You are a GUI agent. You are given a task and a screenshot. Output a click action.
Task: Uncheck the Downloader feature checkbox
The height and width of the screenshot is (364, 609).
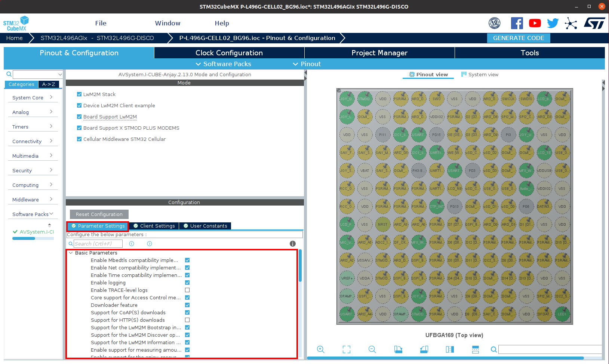click(x=187, y=305)
